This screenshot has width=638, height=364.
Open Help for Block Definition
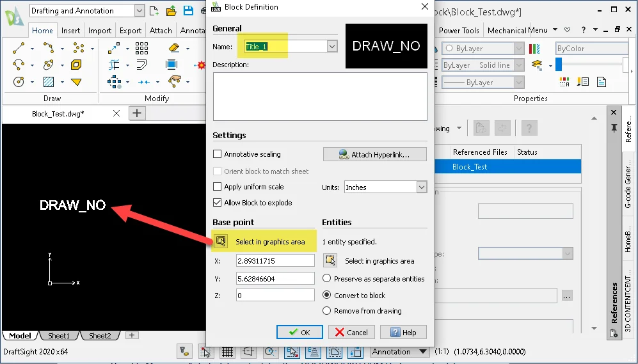(x=403, y=332)
